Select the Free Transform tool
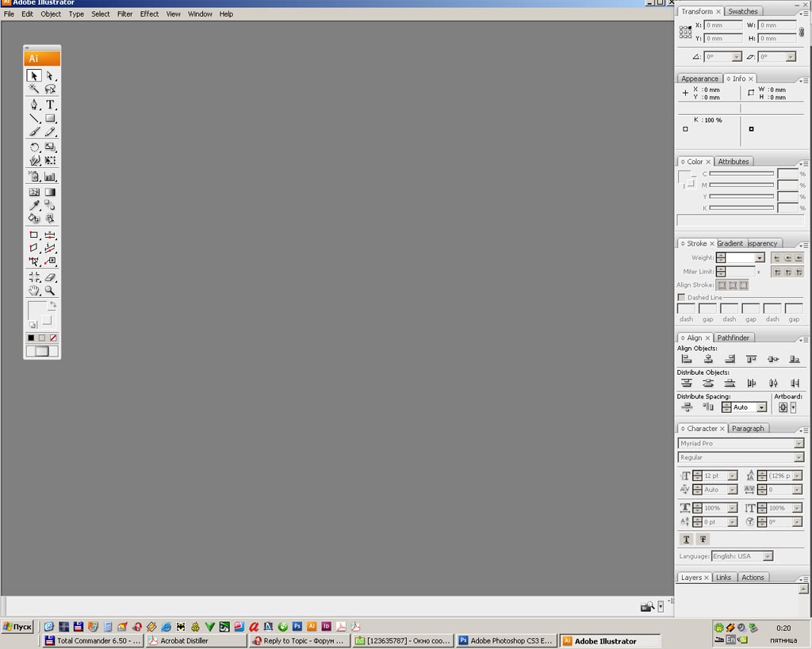Screen dimensions: 812x649 [x=50, y=160]
